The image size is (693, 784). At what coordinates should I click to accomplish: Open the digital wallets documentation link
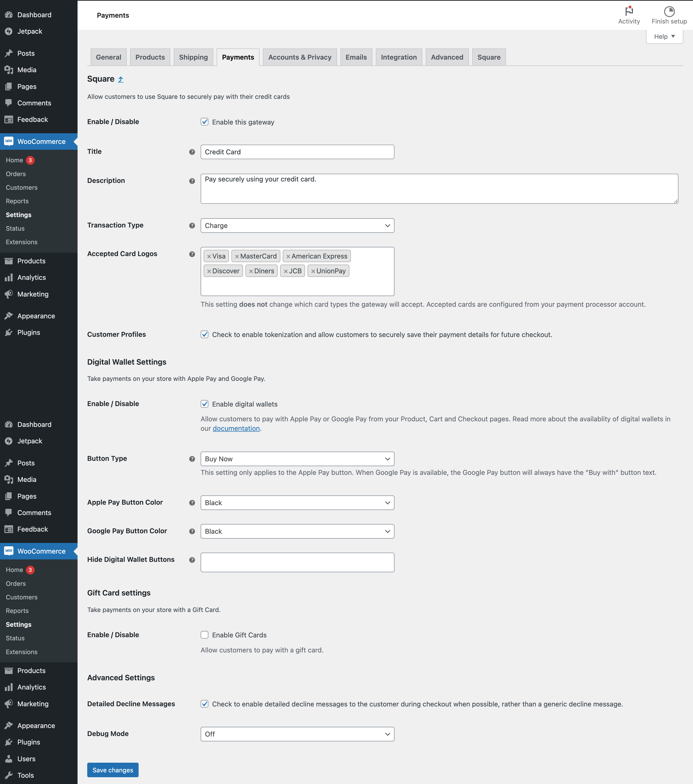pos(236,428)
